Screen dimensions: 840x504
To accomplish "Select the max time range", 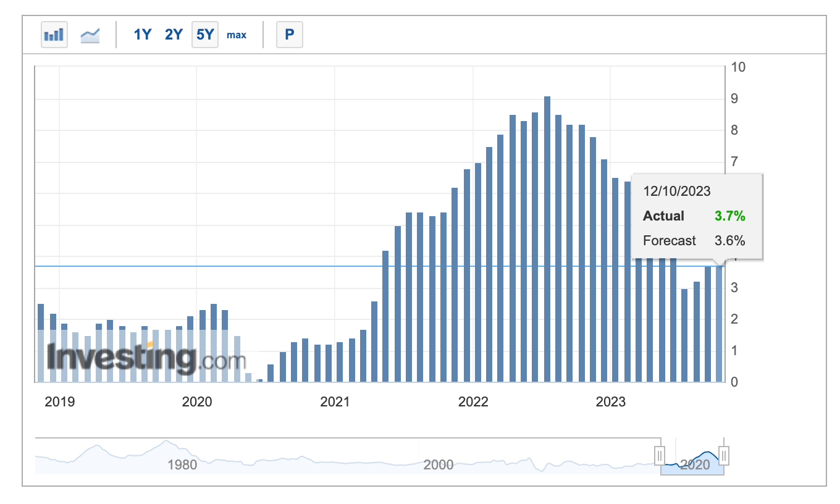I will pyautogui.click(x=237, y=35).
